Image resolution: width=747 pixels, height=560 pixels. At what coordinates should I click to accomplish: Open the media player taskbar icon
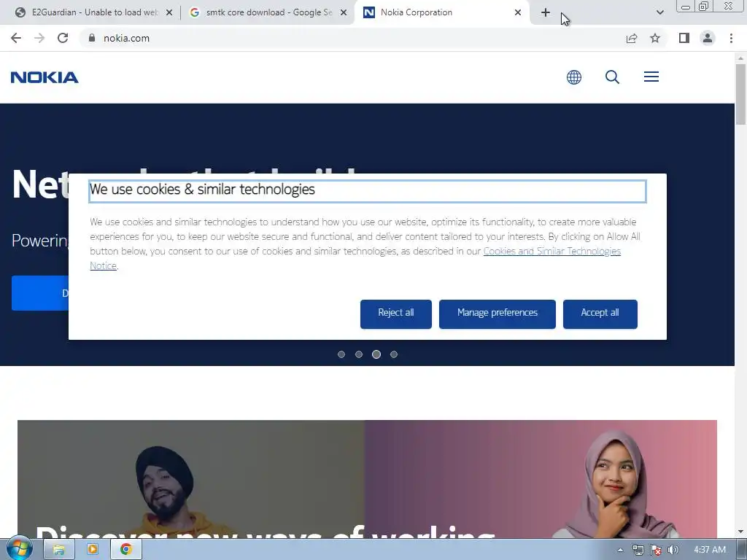click(x=93, y=550)
